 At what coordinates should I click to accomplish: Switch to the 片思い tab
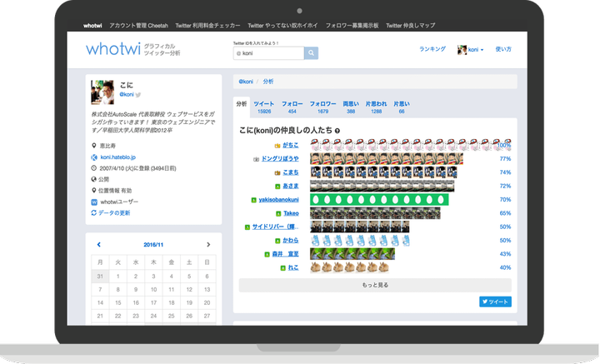coord(402,107)
